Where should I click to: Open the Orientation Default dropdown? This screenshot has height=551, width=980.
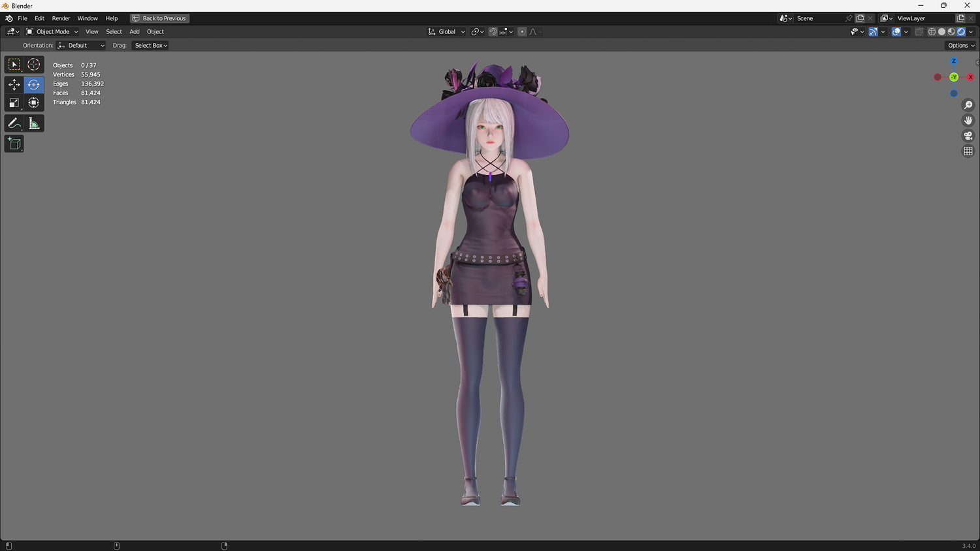coord(81,46)
